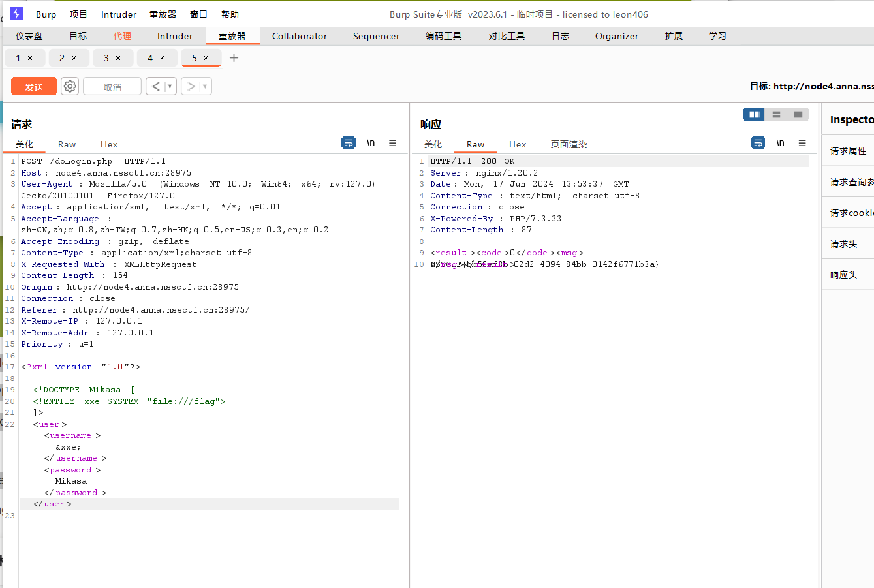Screen dimensions: 874x588
Task: Expand 请求cookie section in Inspector
Action: 848,213
